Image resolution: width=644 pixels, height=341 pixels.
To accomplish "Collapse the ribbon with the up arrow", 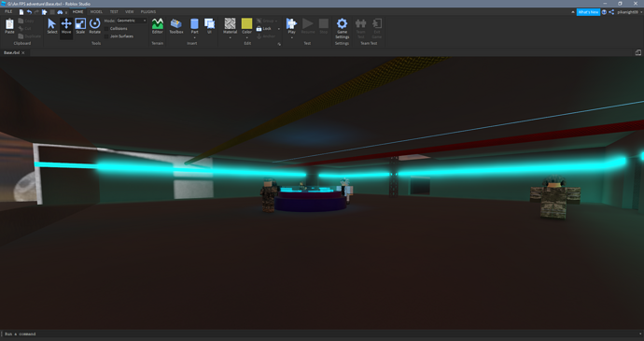I will (x=573, y=12).
